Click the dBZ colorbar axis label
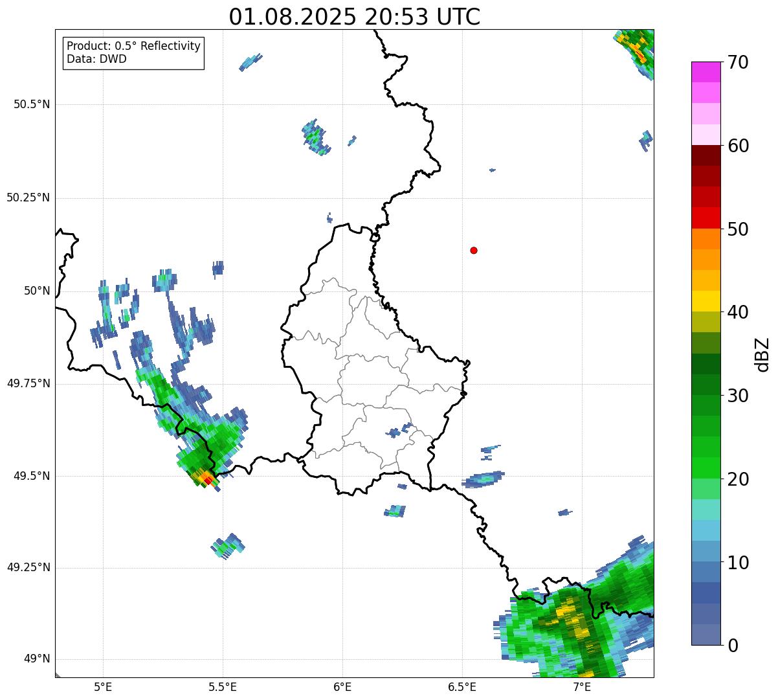This screenshot has height=700, width=778. [x=762, y=354]
